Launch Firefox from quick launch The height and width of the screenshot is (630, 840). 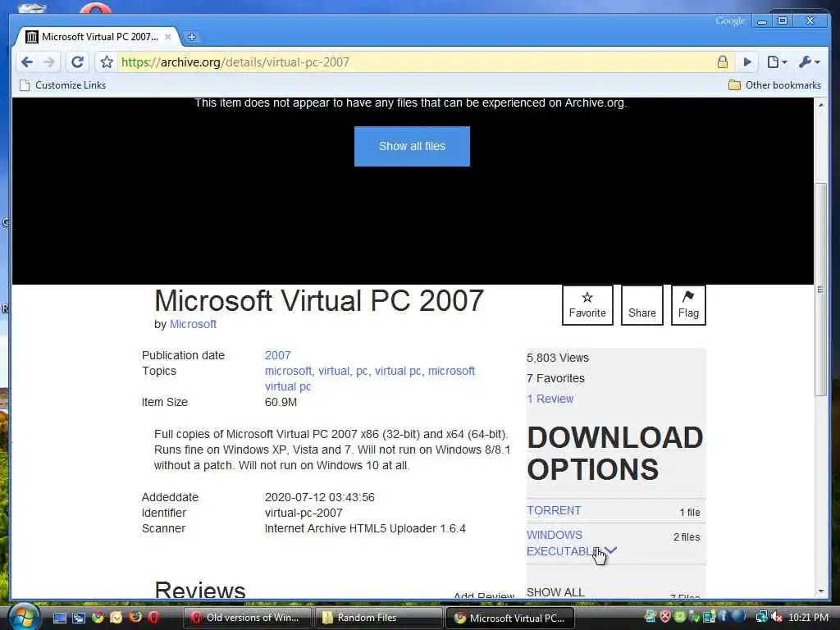point(135,617)
